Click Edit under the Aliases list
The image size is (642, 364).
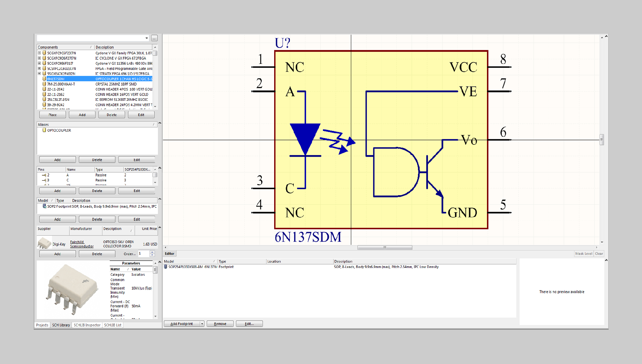(x=137, y=160)
